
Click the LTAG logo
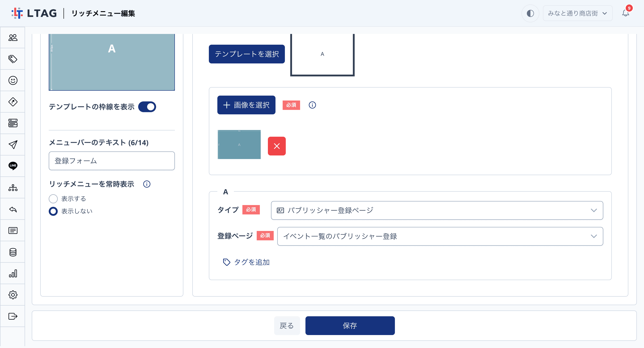(34, 13)
